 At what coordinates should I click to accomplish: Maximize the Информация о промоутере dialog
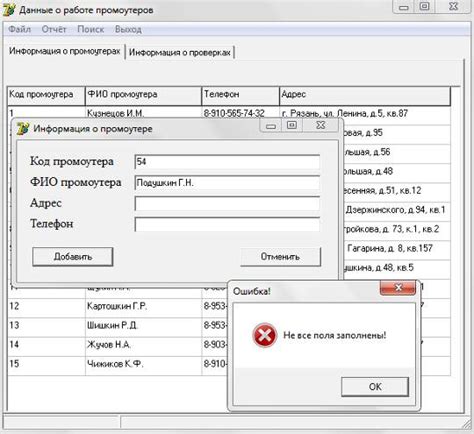(292, 125)
